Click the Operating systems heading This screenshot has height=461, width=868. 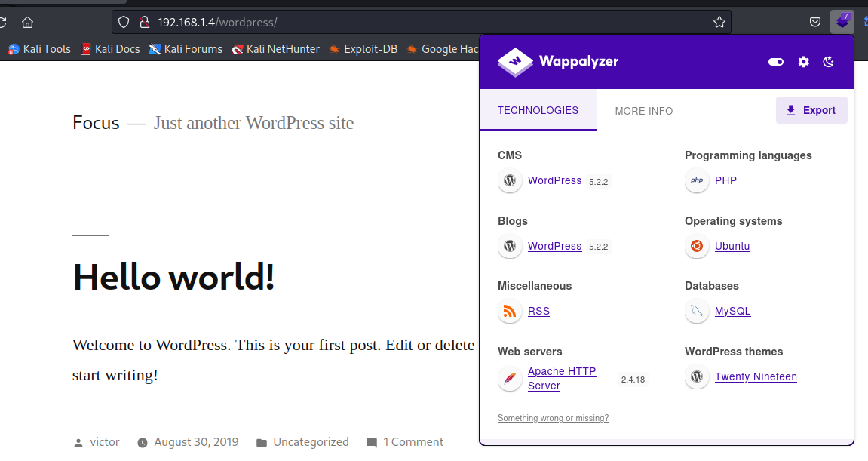tap(734, 221)
